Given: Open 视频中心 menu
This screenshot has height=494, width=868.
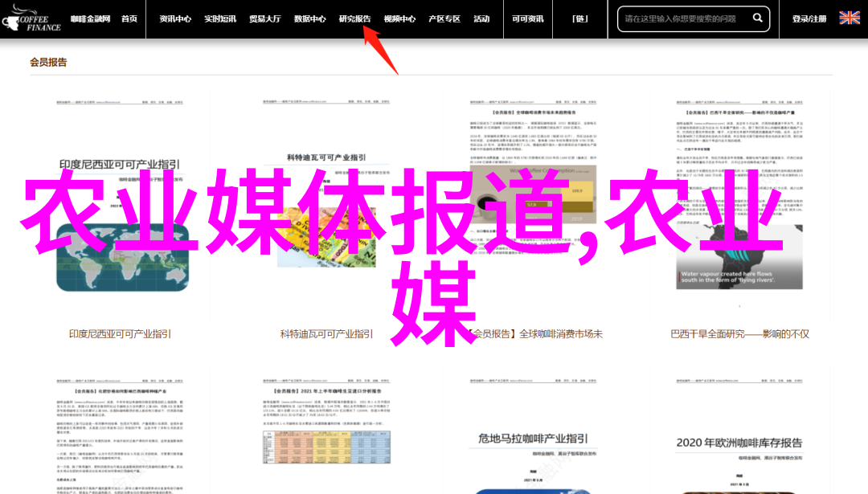Looking at the screenshot, I should pyautogui.click(x=399, y=18).
